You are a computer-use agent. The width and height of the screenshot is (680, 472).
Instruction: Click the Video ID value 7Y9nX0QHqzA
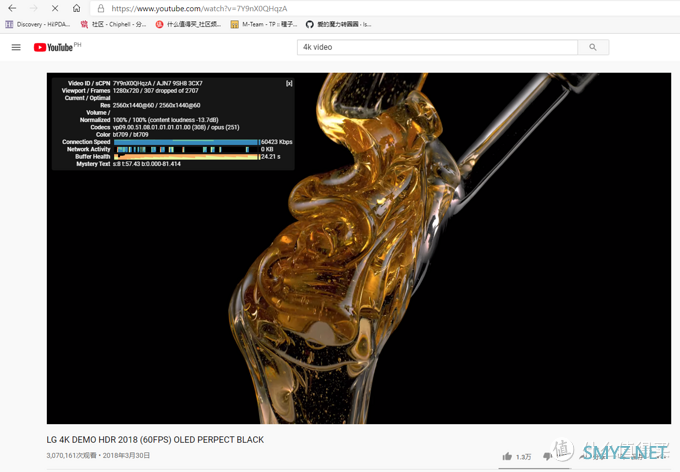[132, 83]
